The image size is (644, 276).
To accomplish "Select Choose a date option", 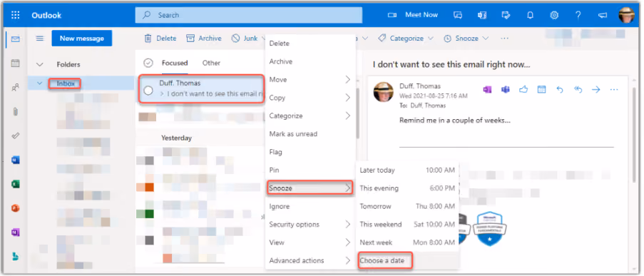I will (x=407, y=260).
